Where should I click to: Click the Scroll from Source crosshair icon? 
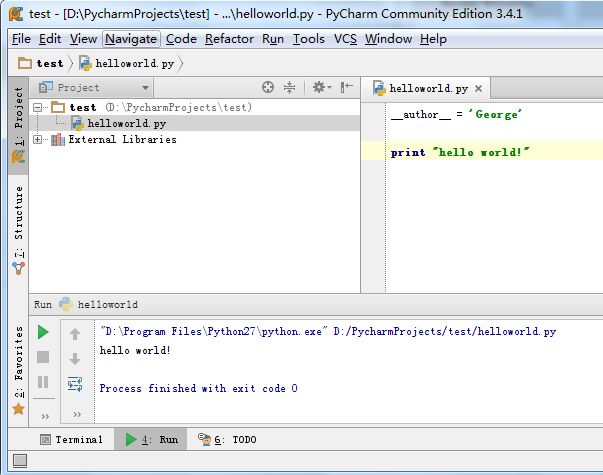pyautogui.click(x=268, y=87)
